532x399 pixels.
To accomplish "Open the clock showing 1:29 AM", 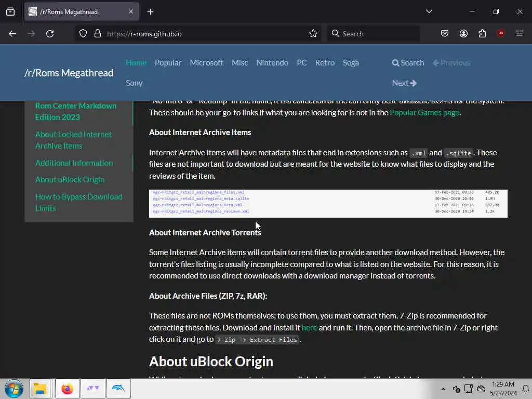I will click(503, 389).
